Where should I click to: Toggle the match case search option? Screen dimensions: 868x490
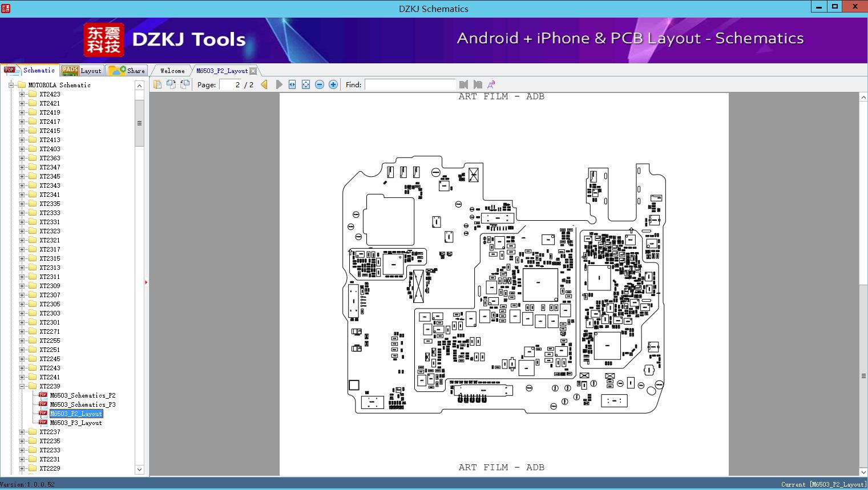coord(491,84)
